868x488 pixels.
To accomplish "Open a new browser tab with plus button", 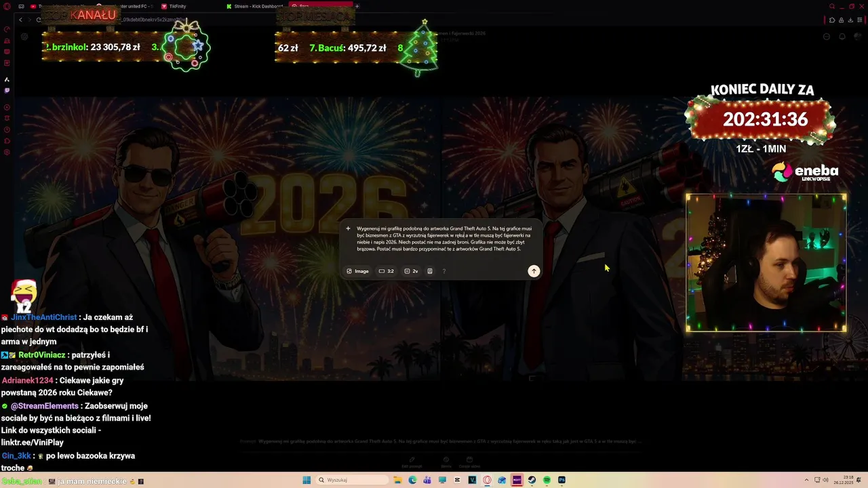I will coord(357,6).
